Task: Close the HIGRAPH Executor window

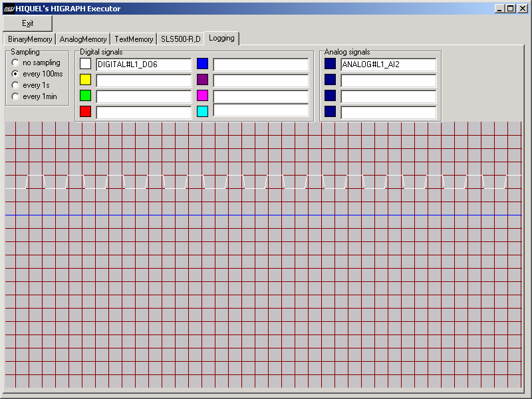Action: tap(523, 9)
